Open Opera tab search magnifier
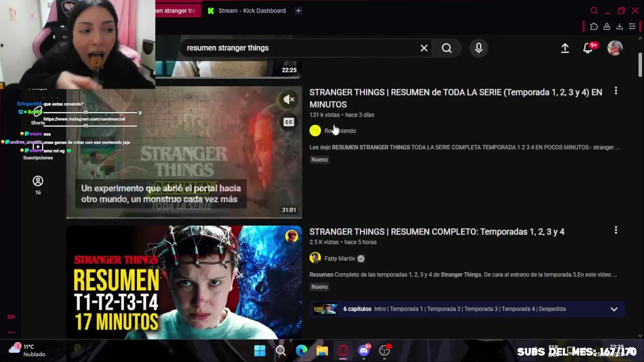The width and height of the screenshot is (644, 362). (x=594, y=11)
